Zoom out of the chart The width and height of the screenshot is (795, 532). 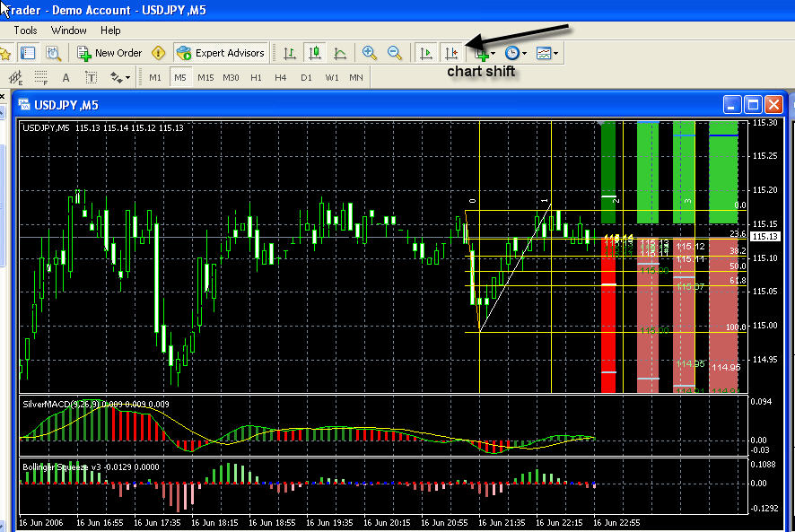395,53
